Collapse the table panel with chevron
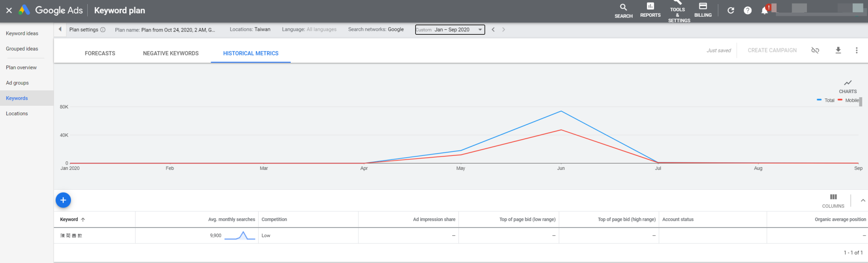The image size is (868, 263). pos(863,201)
